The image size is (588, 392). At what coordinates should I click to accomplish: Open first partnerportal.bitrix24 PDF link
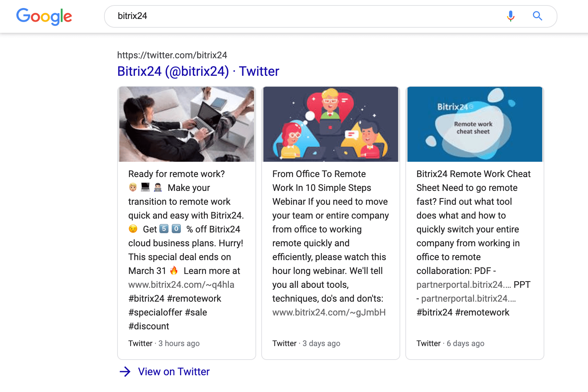tap(464, 285)
